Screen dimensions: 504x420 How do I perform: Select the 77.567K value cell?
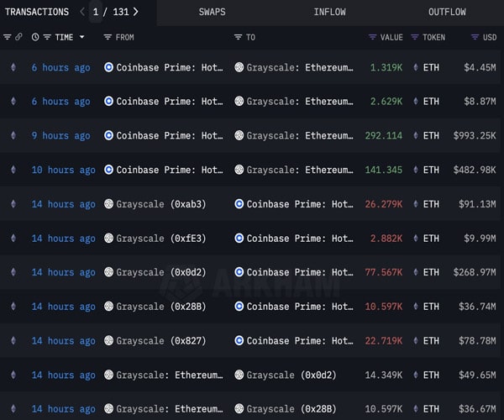384,272
